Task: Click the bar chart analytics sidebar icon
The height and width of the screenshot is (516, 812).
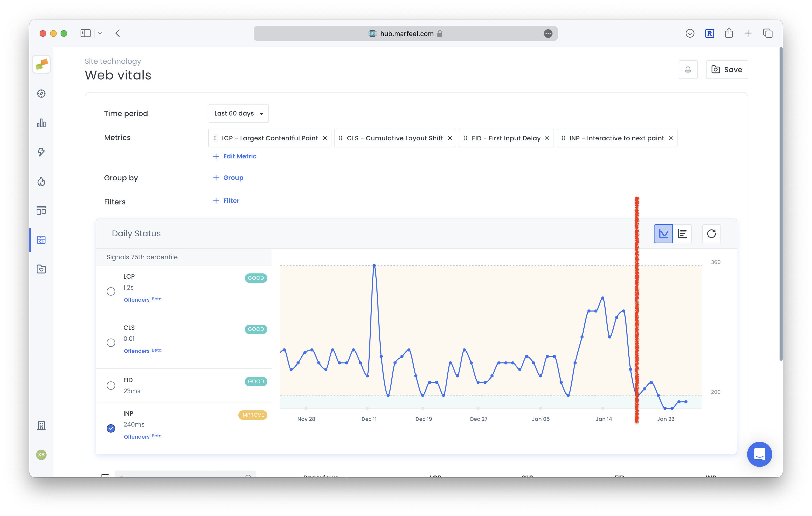Action: (x=41, y=123)
